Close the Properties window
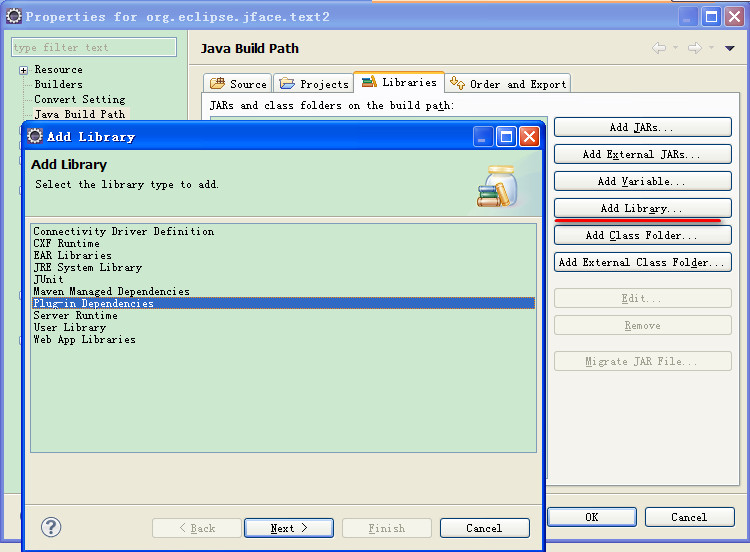Screen dimensions: 750x552 pos(735,17)
